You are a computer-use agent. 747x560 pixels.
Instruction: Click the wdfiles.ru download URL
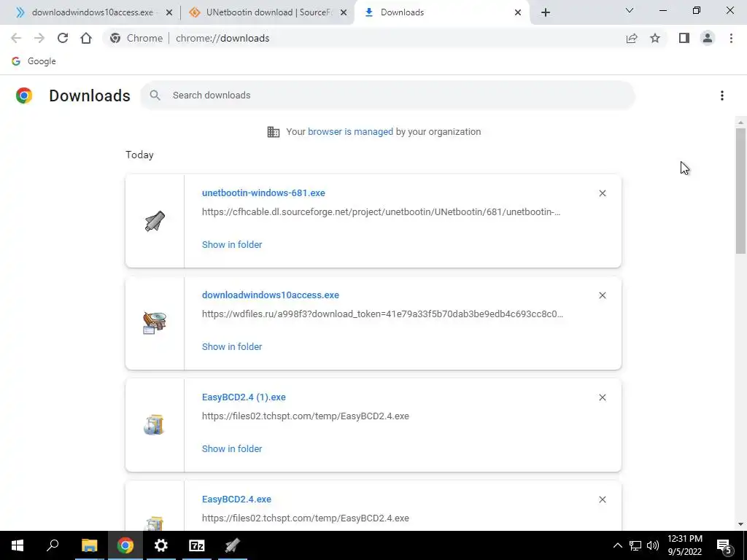pos(382,314)
